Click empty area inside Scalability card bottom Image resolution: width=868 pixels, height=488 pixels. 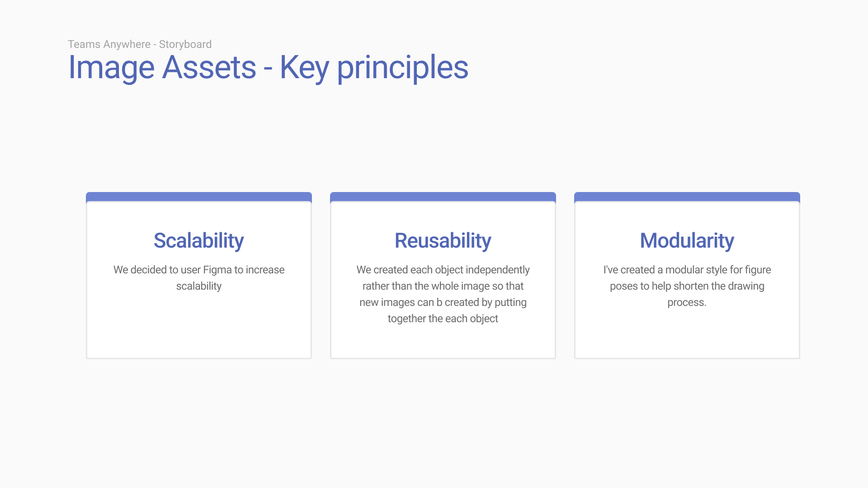[199, 330]
